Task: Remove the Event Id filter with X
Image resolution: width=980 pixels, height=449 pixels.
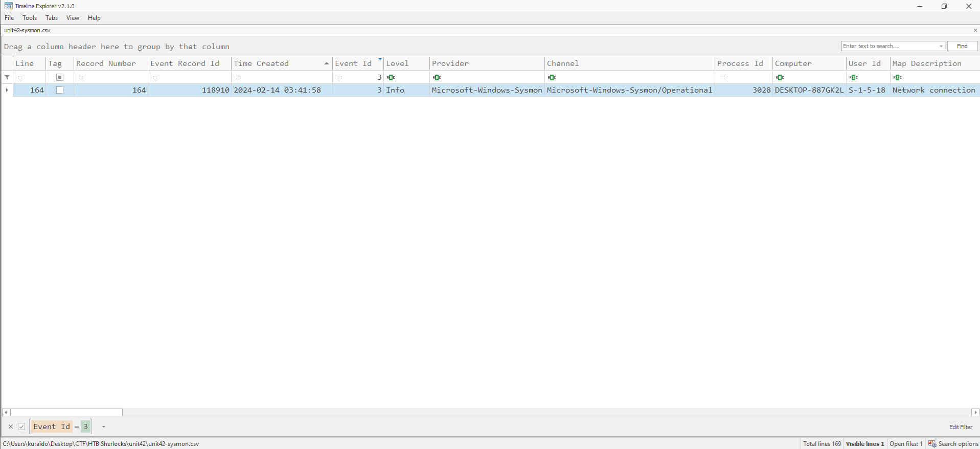Action: tap(11, 426)
